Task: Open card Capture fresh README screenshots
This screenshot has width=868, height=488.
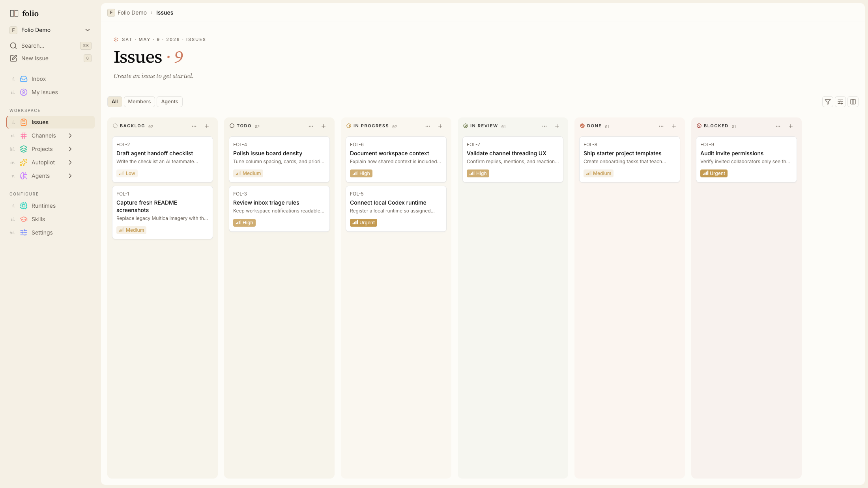Action: [x=163, y=212]
